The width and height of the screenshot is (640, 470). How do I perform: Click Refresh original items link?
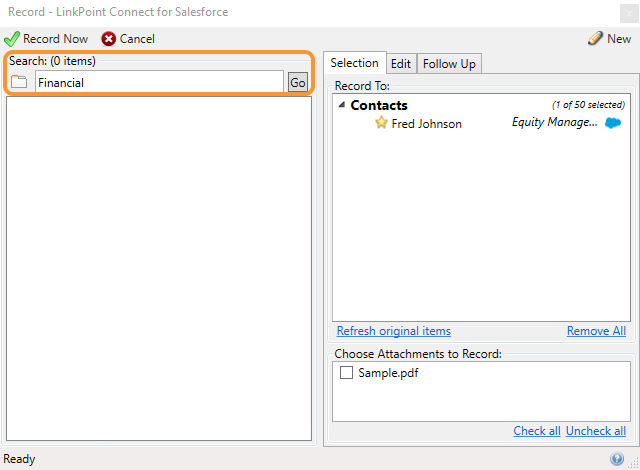394,331
